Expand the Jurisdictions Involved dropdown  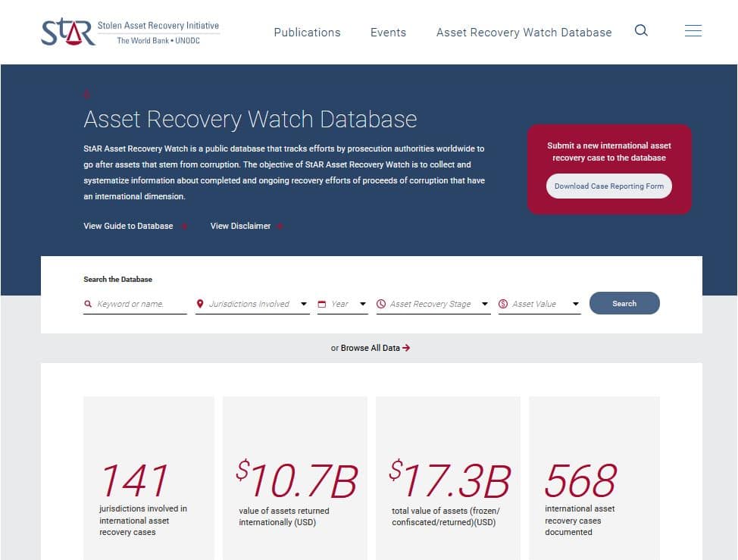coord(304,304)
